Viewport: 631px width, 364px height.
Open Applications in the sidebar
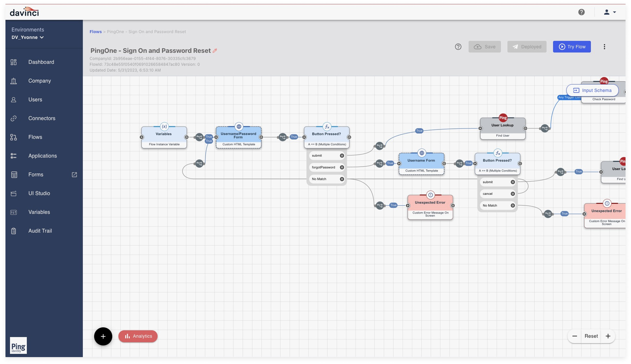tap(43, 156)
